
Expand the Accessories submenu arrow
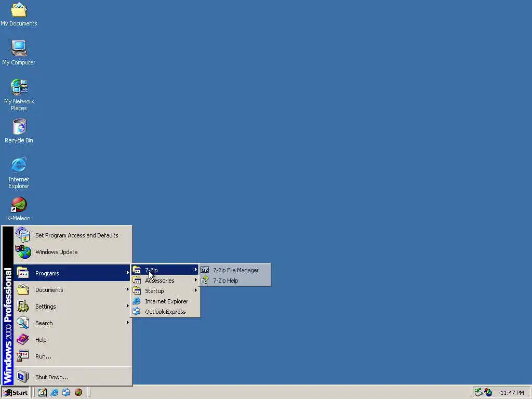pyautogui.click(x=196, y=280)
